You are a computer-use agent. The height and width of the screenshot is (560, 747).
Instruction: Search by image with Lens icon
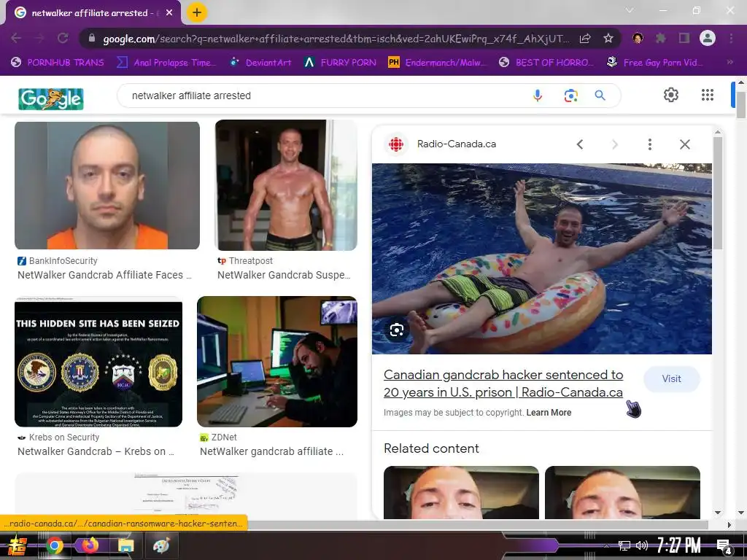570,96
